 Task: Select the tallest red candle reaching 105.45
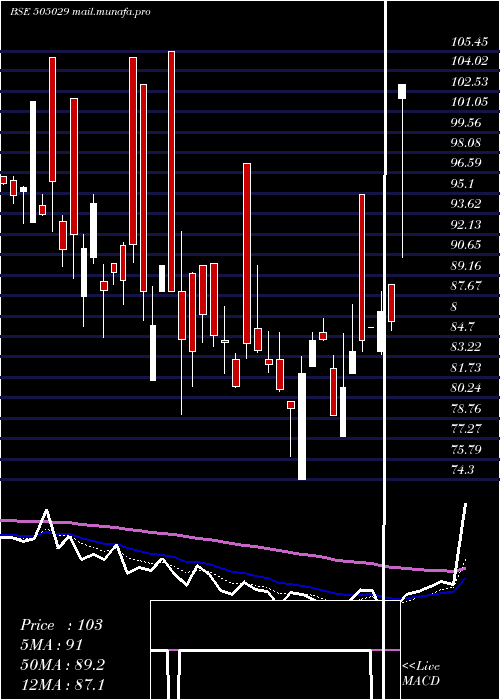[x=171, y=171]
